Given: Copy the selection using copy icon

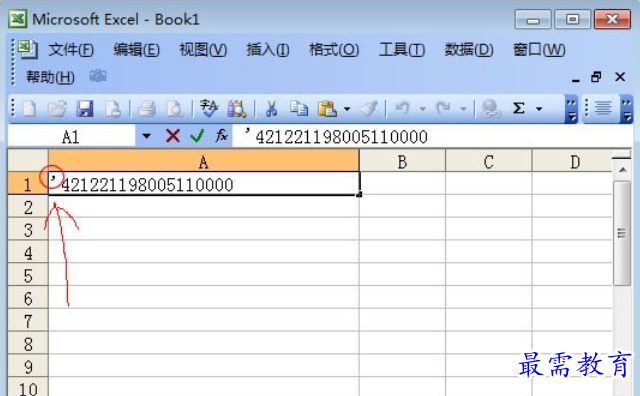Looking at the screenshot, I should click(x=299, y=109).
